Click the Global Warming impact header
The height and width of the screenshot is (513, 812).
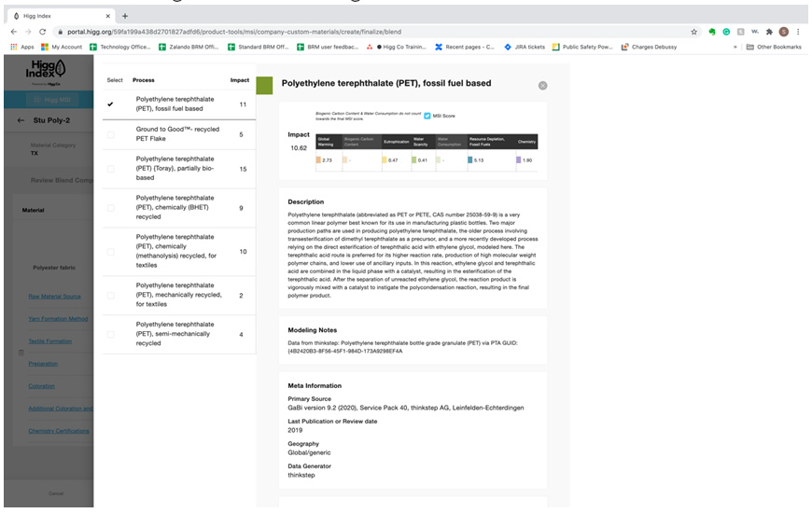click(x=329, y=142)
